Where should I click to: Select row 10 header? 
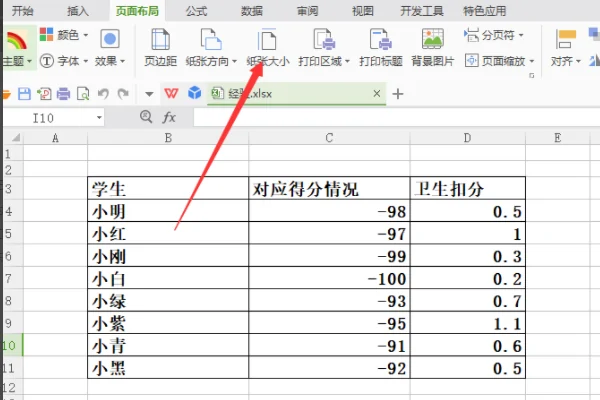point(11,345)
